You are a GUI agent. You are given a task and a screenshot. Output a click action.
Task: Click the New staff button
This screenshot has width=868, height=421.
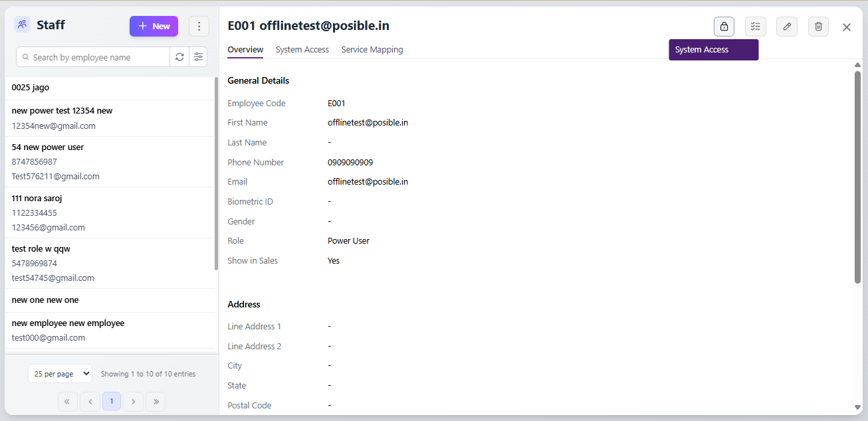coord(154,27)
